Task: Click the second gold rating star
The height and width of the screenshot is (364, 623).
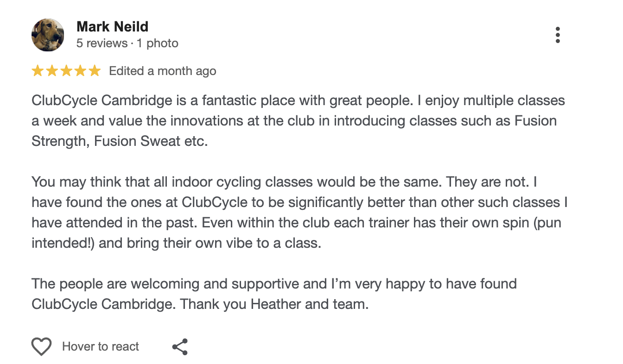Action: pos(51,71)
